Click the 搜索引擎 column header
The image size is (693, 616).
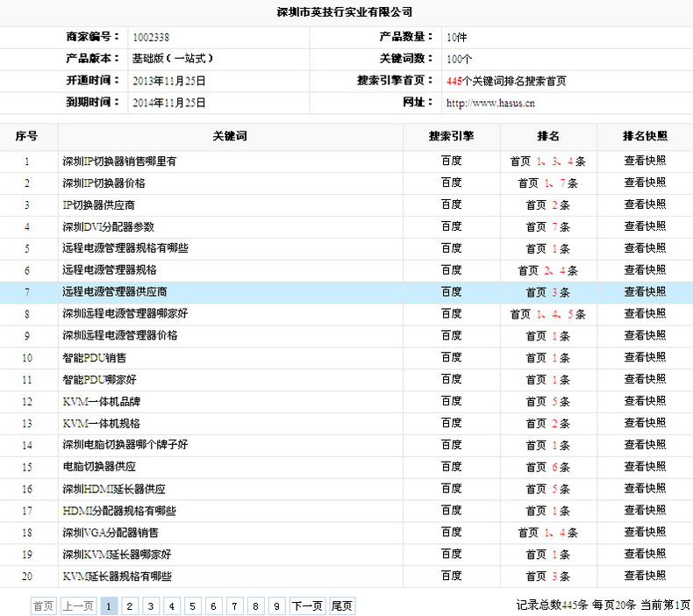pyautogui.click(x=451, y=136)
